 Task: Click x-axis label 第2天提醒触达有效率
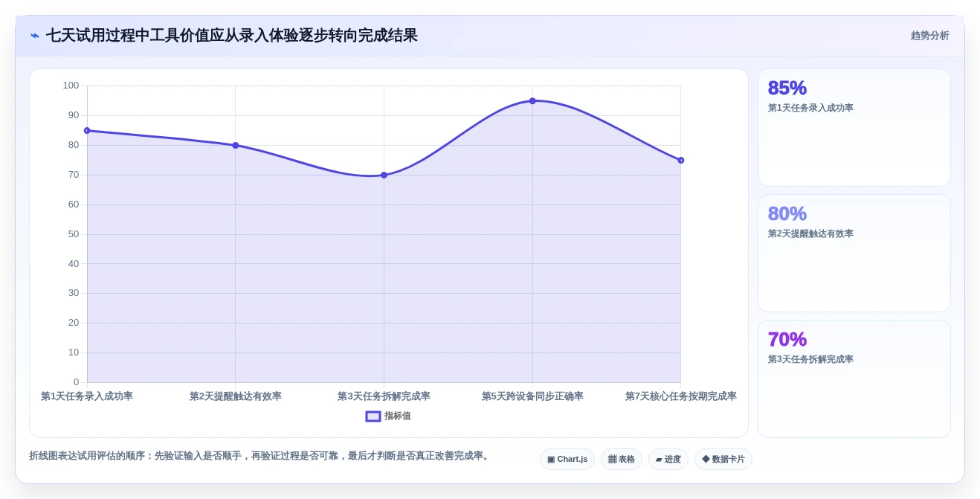(236, 396)
